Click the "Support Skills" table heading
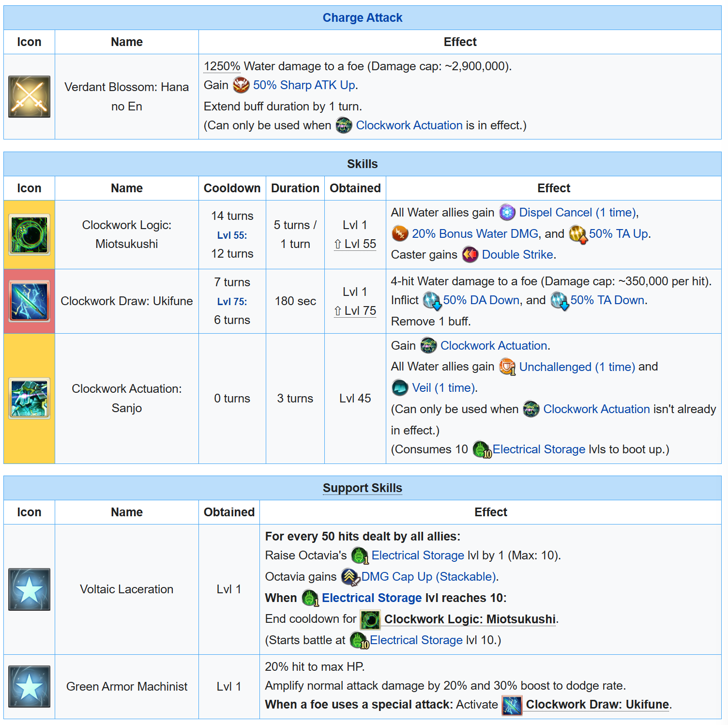 (x=363, y=488)
